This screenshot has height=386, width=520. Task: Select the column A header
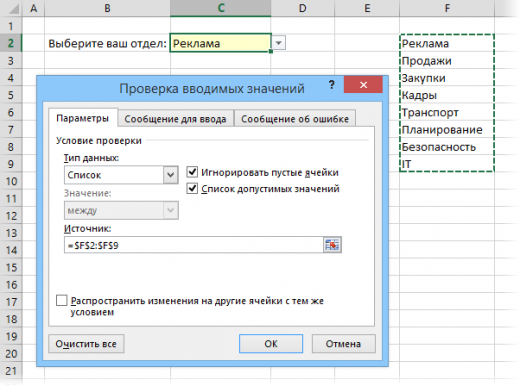point(33,8)
